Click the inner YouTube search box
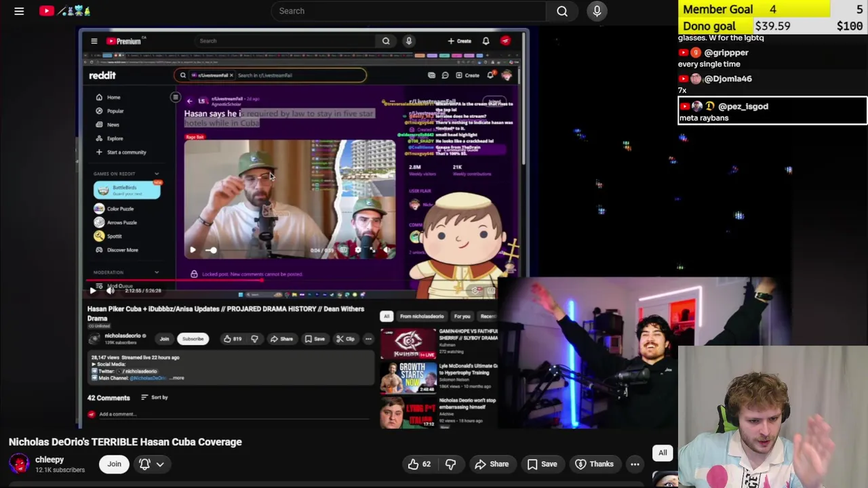Viewport: 868px width, 488px height. (x=285, y=41)
